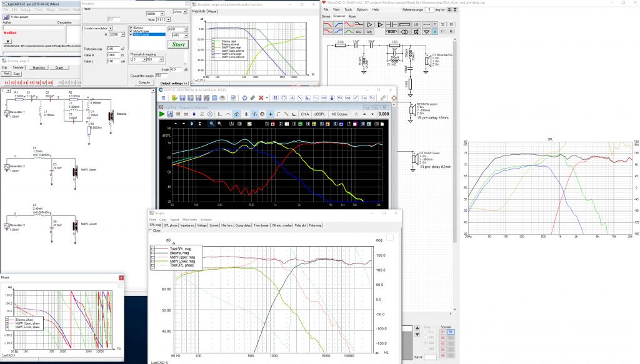Viewport: 640px width, 364px height.
Task: Click the lifebuoy help icon in CLIO
Action: 394,98
